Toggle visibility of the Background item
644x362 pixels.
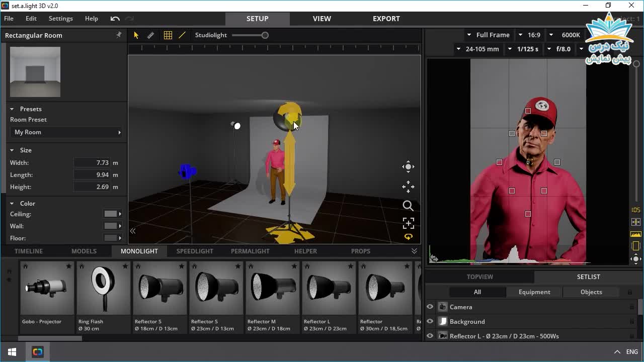tap(430, 321)
